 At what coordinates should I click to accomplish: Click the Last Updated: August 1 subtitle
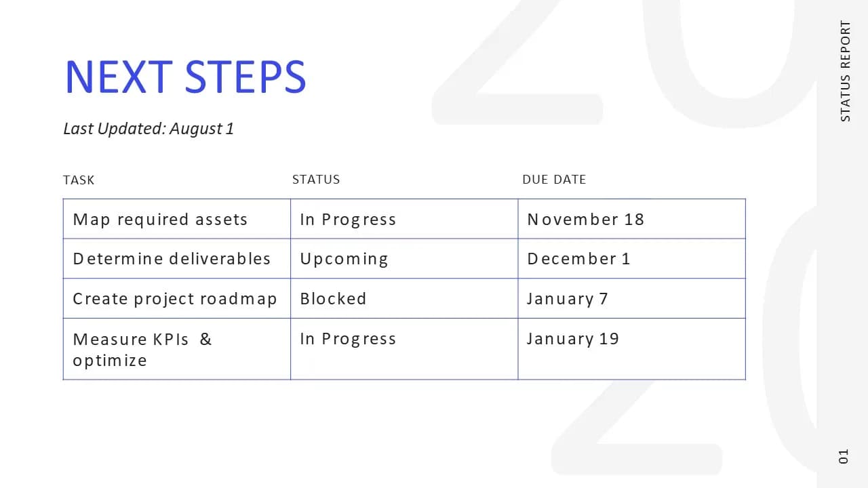tap(149, 129)
